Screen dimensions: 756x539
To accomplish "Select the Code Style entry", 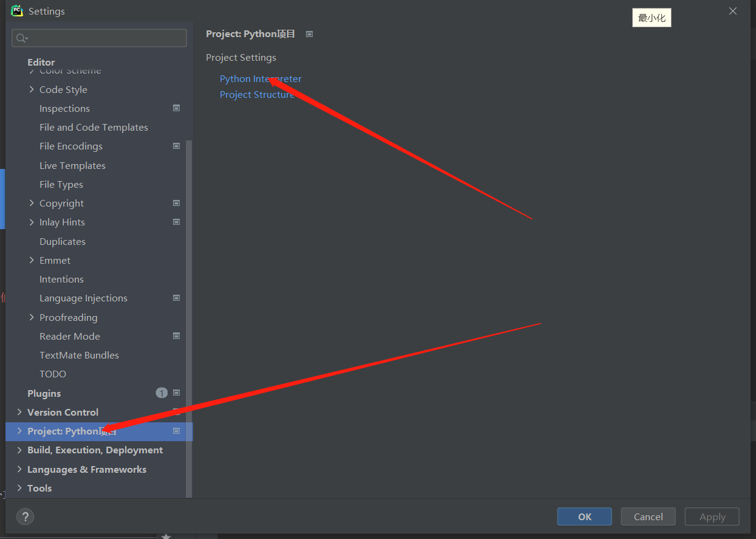I will 63,89.
